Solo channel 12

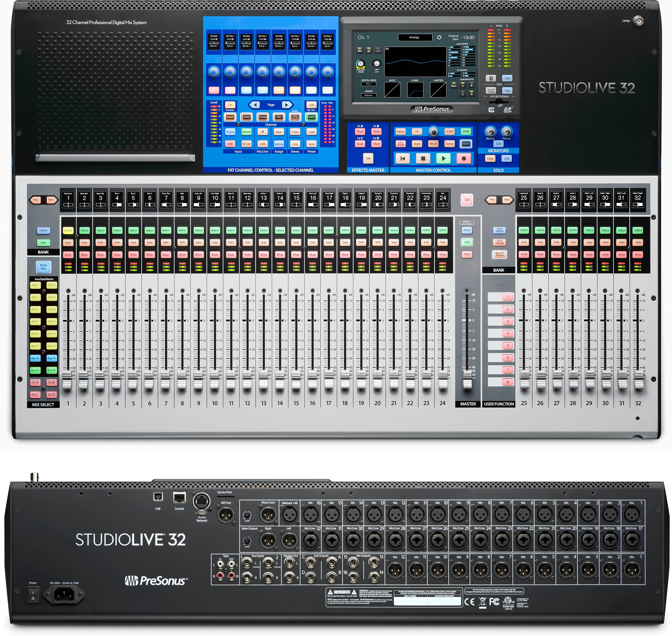[247, 242]
